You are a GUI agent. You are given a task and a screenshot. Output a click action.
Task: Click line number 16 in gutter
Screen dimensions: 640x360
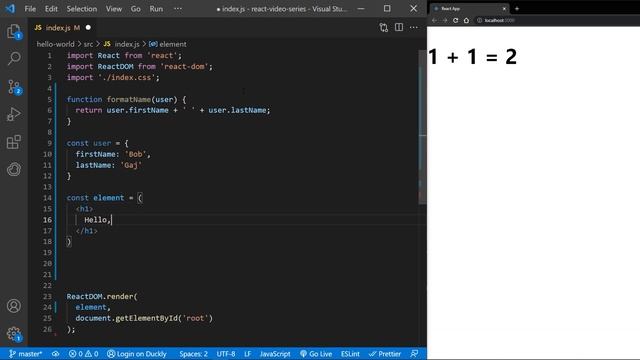(x=47, y=220)
